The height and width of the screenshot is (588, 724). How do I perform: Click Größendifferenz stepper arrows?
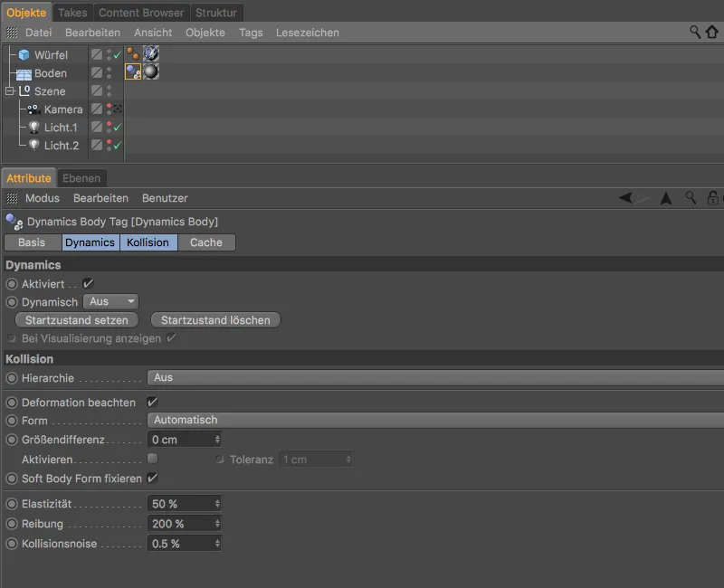217,440
